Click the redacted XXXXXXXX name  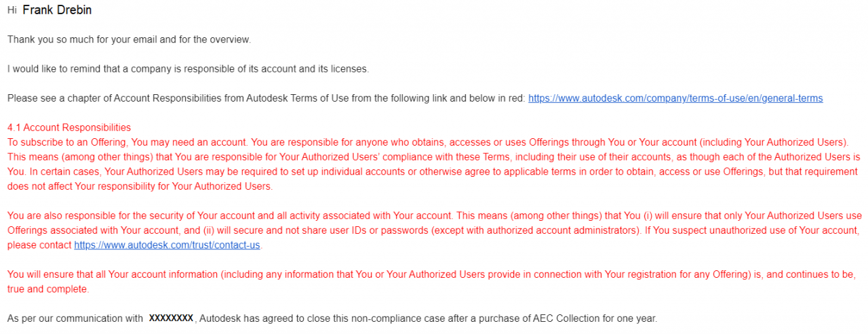[x=171, y=318]
